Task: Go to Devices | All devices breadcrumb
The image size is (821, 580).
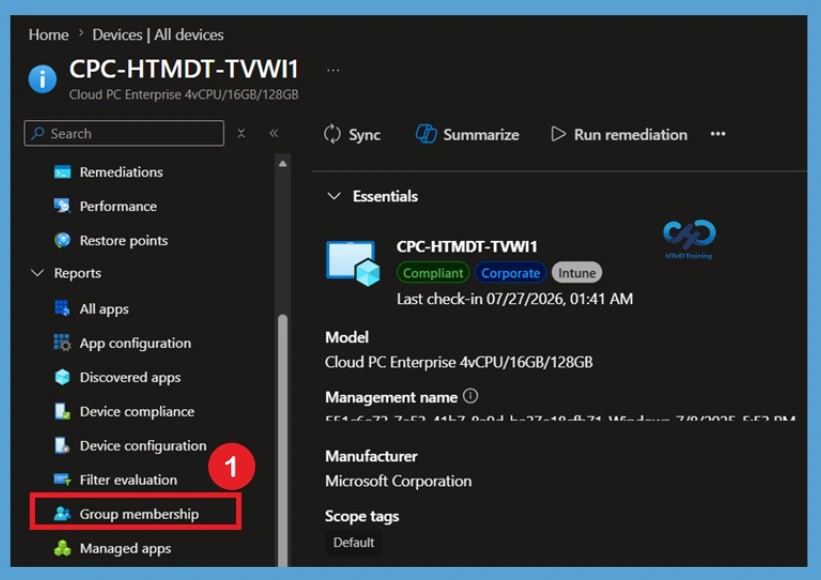Action: tap(158, 35)
